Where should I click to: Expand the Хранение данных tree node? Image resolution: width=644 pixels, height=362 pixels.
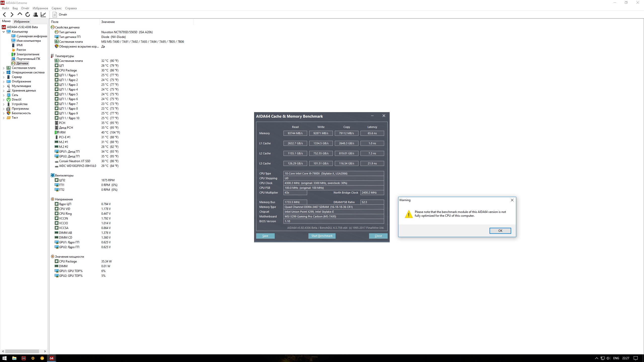point(4,91)
